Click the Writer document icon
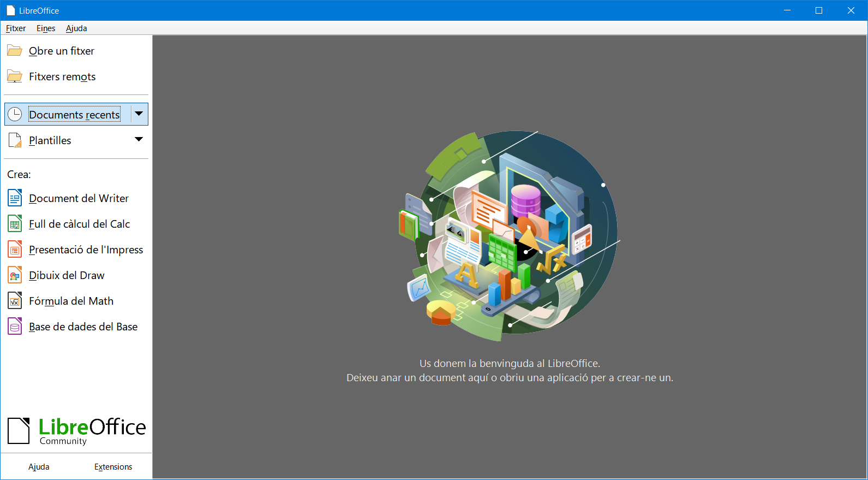The image size is (868, 480). pyautogui.click(x=15, y=198)
